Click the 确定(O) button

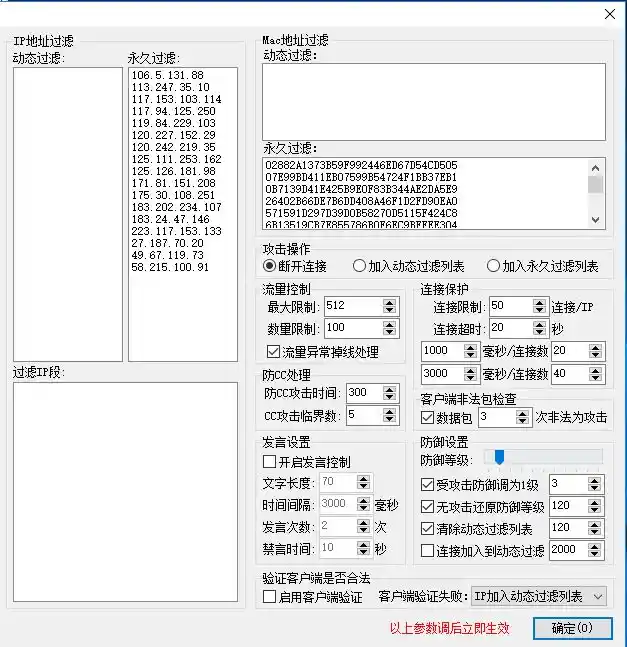point(573,628)
